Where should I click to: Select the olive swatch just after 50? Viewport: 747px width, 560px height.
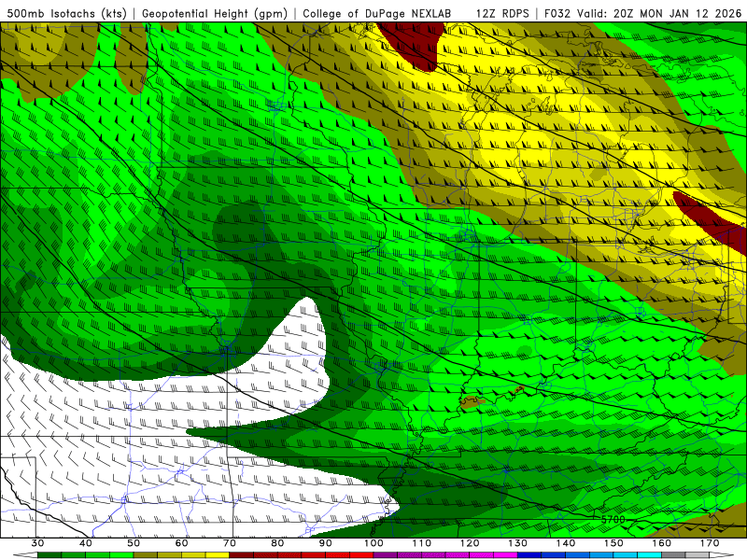(146, 555)
